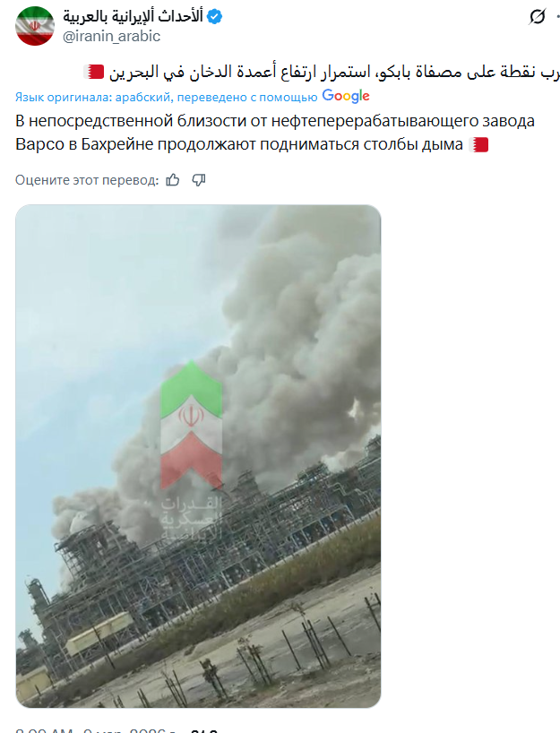Open the refinery smoke photo
Image resolution: width=560 pixels, height=733 pixels.
[198, 456]
